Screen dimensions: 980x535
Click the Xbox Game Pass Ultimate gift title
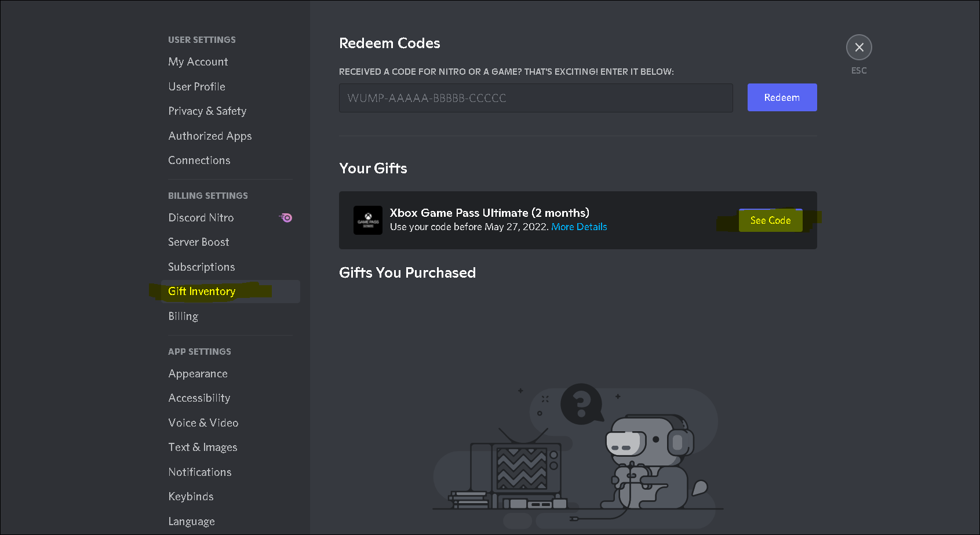coord(490,213)
